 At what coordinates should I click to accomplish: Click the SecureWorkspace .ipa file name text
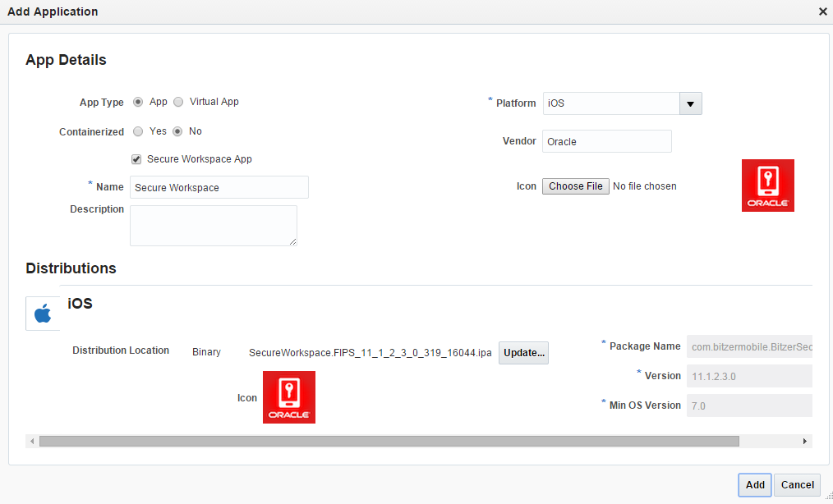[370, 353]
